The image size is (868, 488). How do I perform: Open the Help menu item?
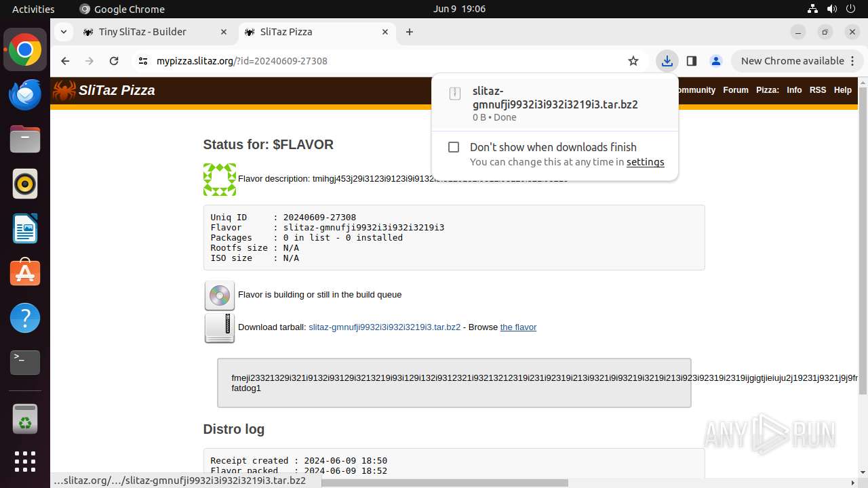click(x=843, y=90)
